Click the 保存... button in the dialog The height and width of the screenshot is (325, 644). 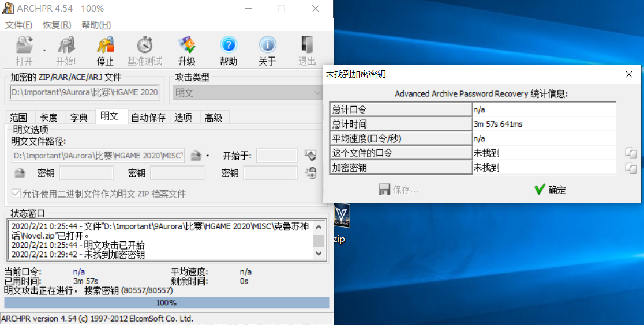tap(398, 190)
